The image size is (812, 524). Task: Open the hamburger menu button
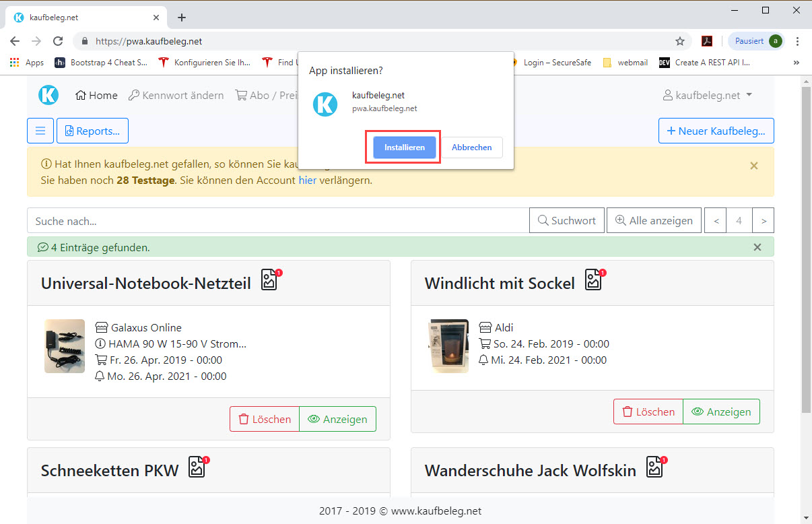pyautogui.click(x=40, y=131)
